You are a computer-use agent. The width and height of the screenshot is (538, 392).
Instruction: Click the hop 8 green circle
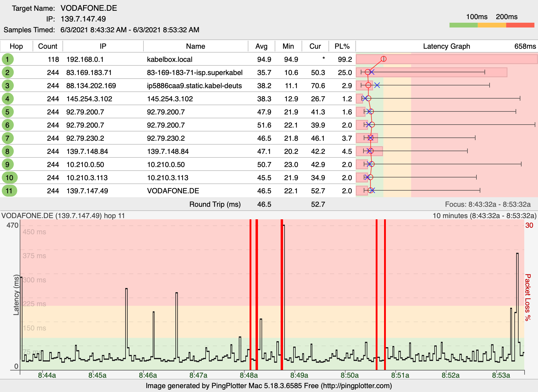[7, 151]
